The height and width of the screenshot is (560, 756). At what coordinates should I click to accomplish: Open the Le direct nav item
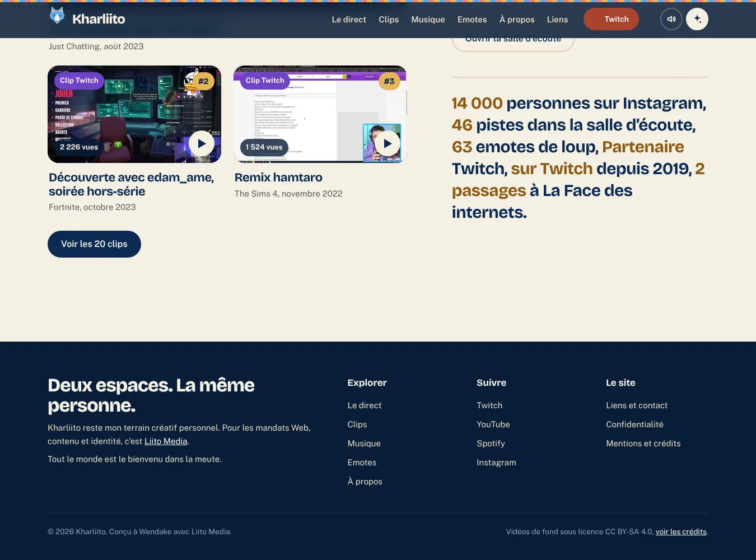pyautogui.click(x=349, y=20)
